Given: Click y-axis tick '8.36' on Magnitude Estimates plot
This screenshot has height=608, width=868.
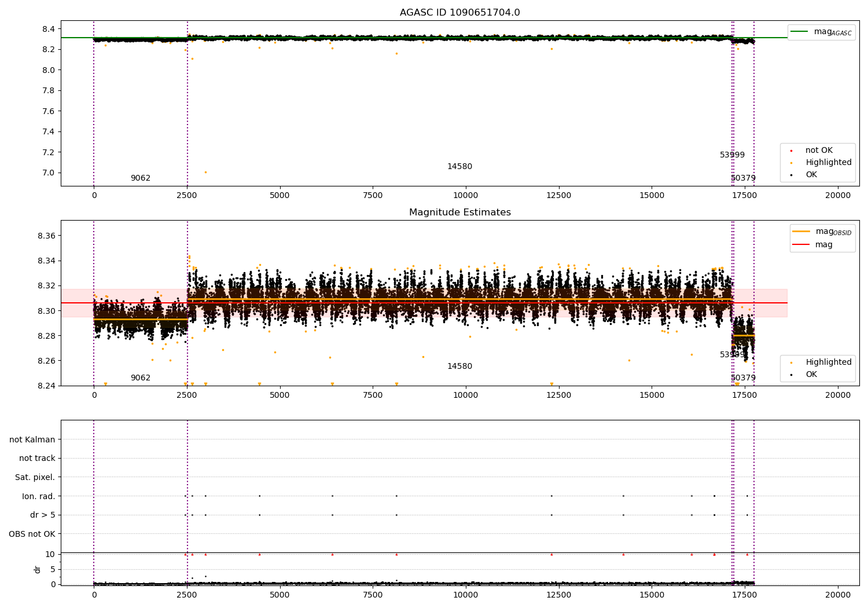Looking at the screenshot, I should click(46, 236).
